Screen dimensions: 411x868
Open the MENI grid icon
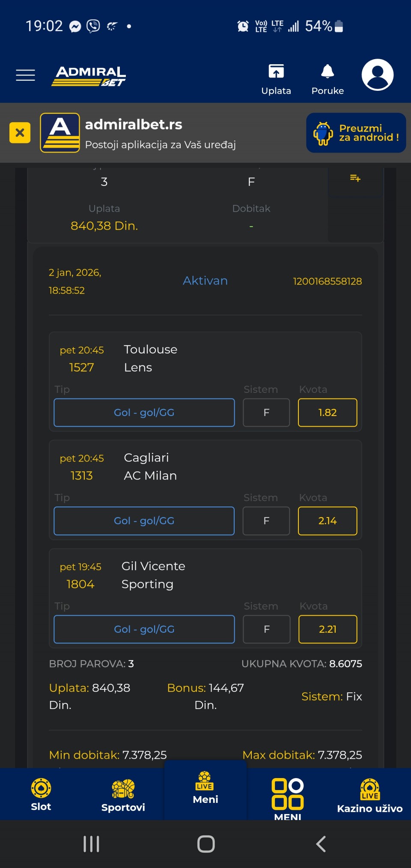pos(288,795)
